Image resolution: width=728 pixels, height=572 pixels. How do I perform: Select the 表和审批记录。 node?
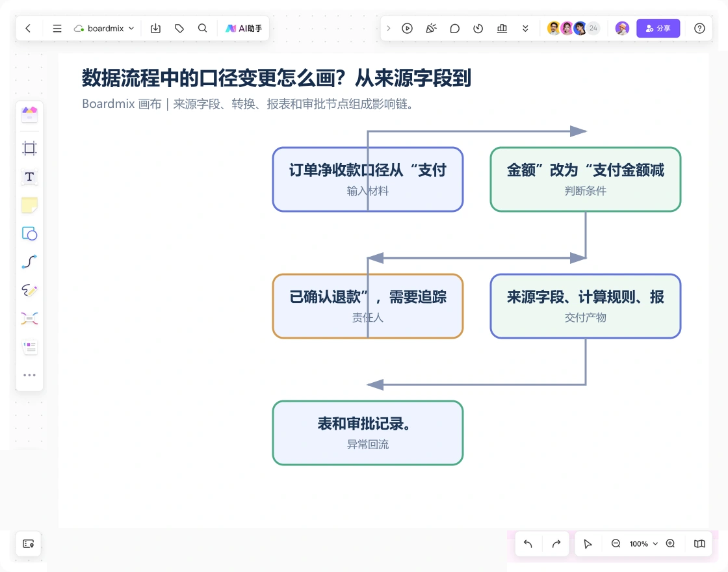pyautogui.click(x=368, y=433)
